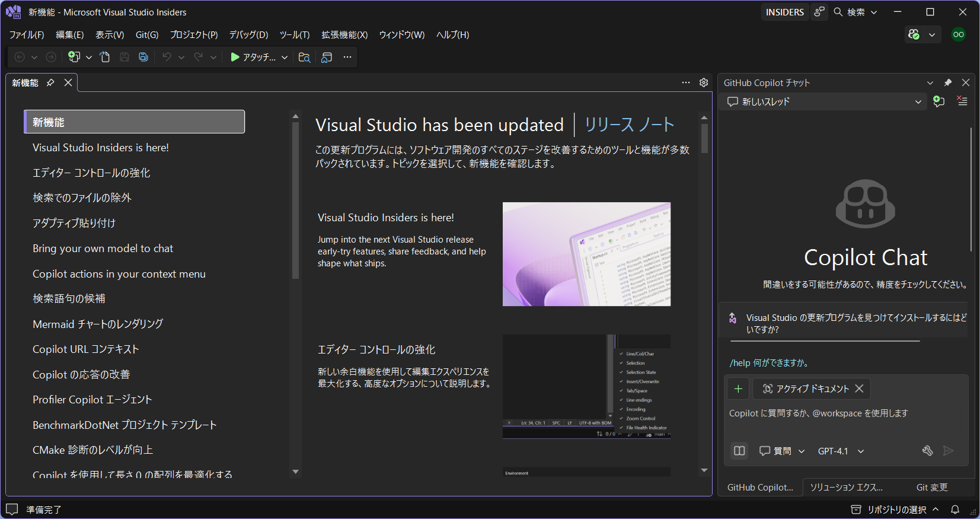This screenshot has width=980, height=519.
Task: Open the ヘルプ(H) menu
Action: (453, 34)
